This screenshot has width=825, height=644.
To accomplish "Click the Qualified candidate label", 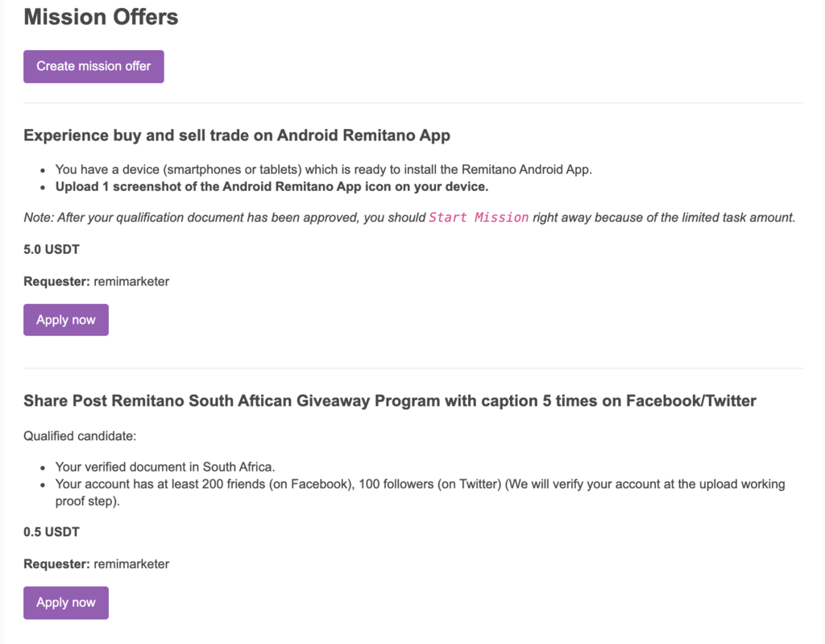I will pos(81,436).
